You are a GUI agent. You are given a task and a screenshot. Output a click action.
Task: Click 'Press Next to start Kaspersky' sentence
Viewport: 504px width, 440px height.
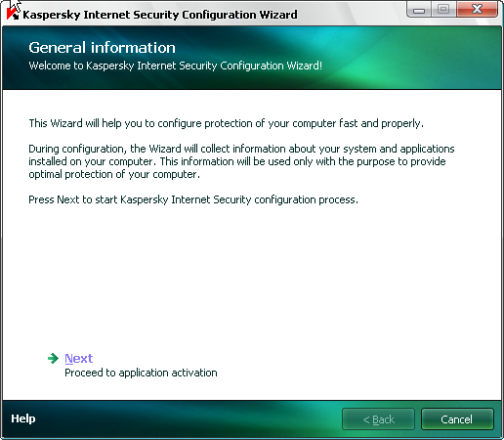[193, 199]
